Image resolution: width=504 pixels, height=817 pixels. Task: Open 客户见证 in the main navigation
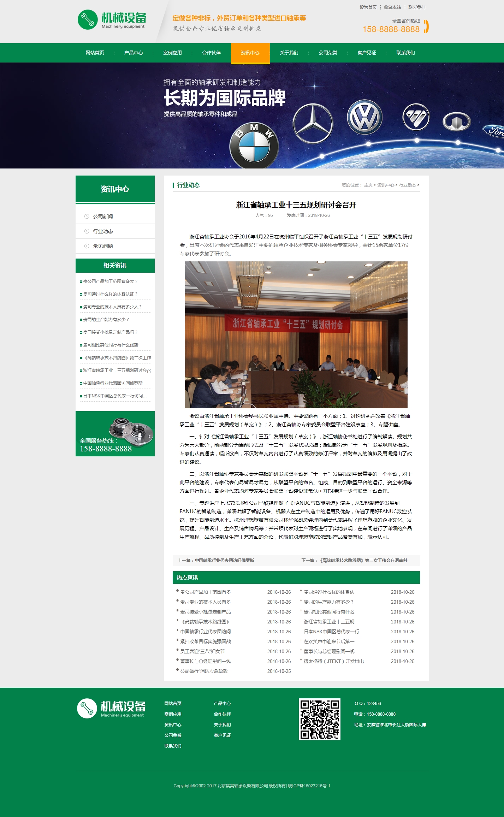point(367,53)
